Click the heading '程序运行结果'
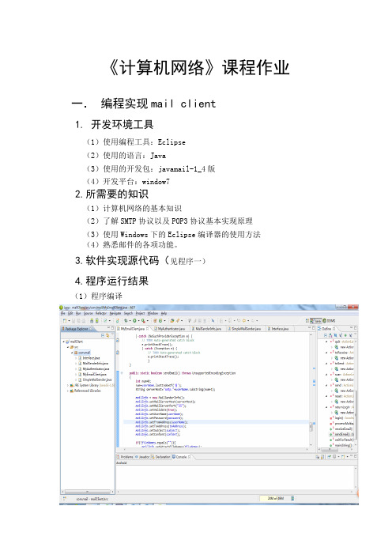The width and height of the screenshot is (392, 555). (117, 281)
